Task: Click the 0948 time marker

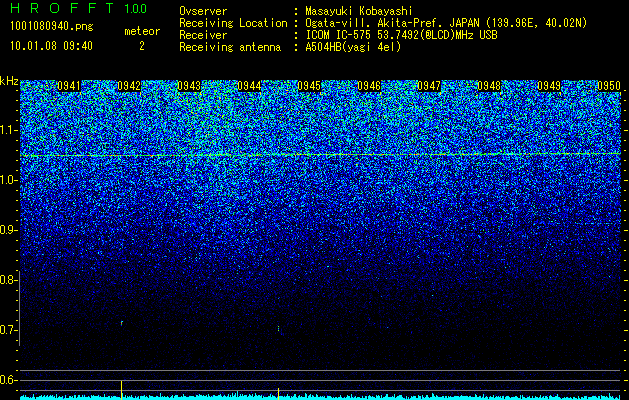Action: 489,86
